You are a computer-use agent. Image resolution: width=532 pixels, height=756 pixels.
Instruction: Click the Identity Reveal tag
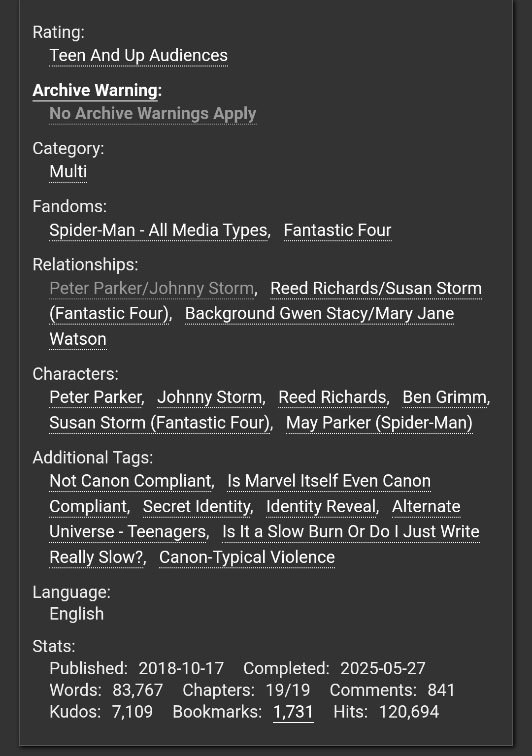(321, 507)
